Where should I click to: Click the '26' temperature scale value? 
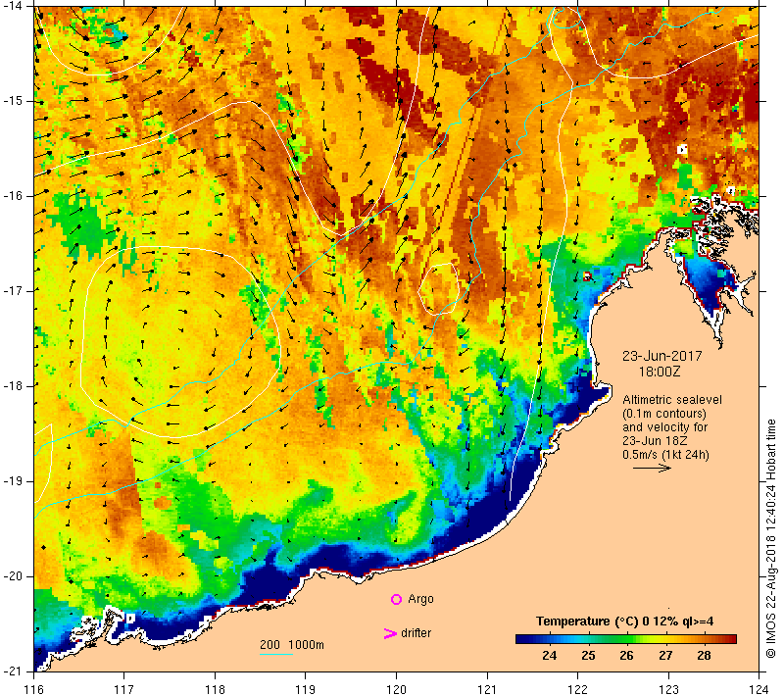(626, 656)
